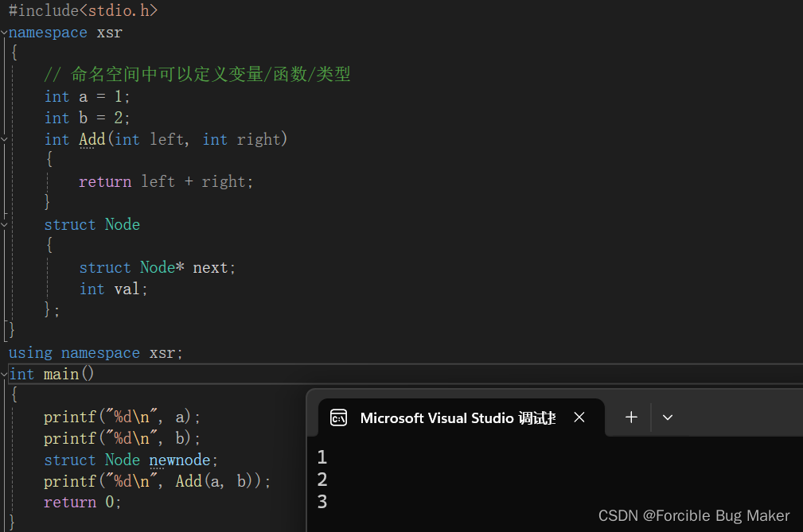Image resolution: width=803 pixels, height=532 pixels.
Task: Click the #include<stdio.h> line
Action: click(x=83, y=11)
